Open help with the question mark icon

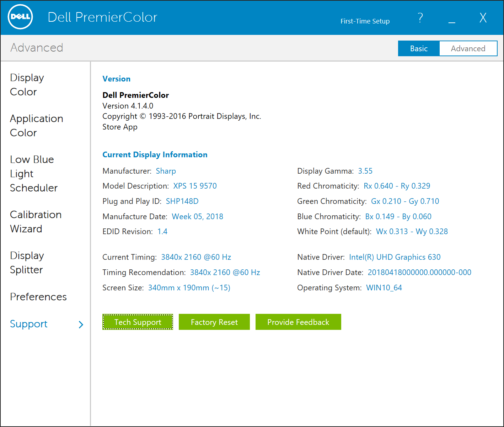click(x=420, y=18)
